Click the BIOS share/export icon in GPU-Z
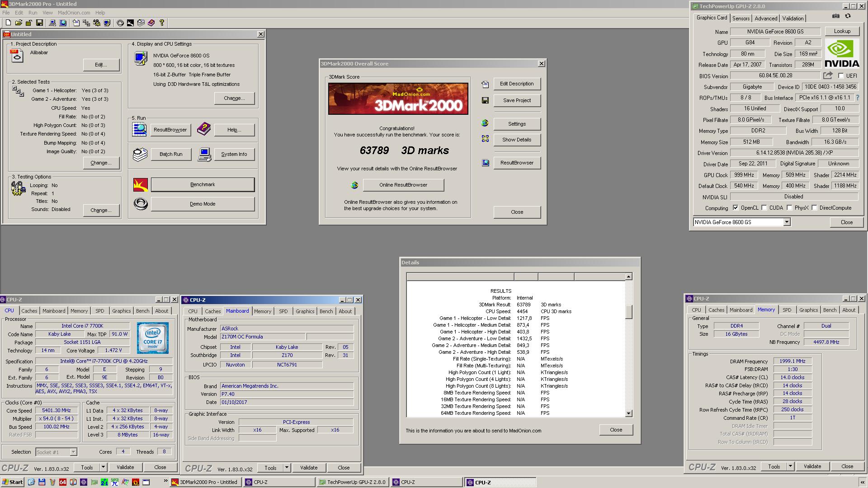 tap(828, 75)
